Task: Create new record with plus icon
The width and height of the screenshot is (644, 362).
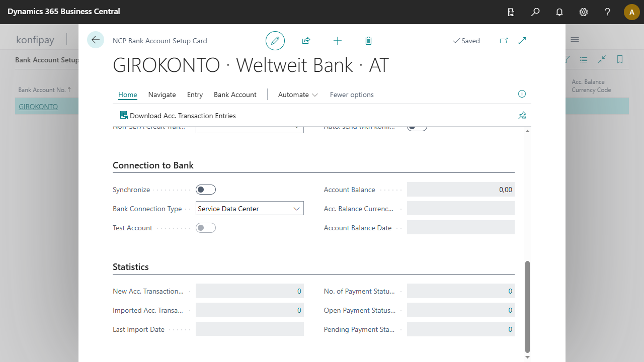Action: pyautogui.click(x=338, y=41)
